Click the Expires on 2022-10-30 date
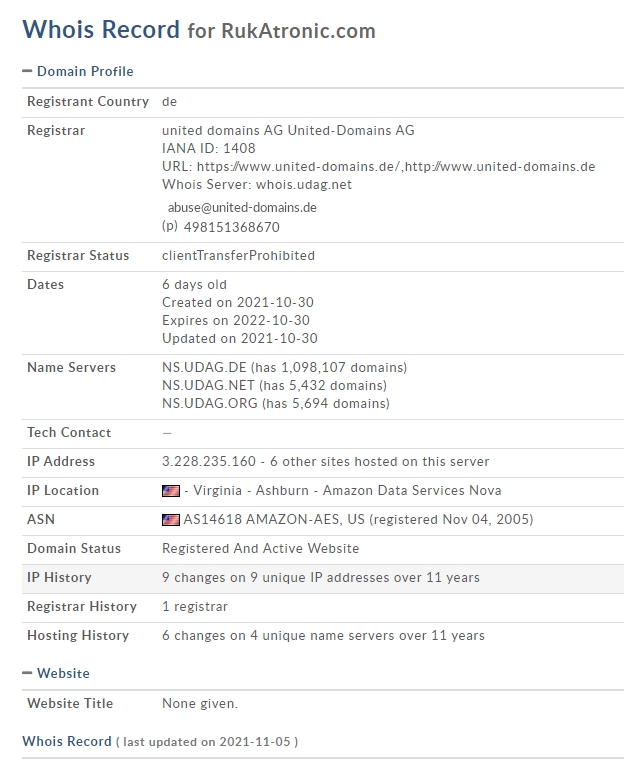The width and height of the screenshot is (624, 760). (x=236, y=320)
